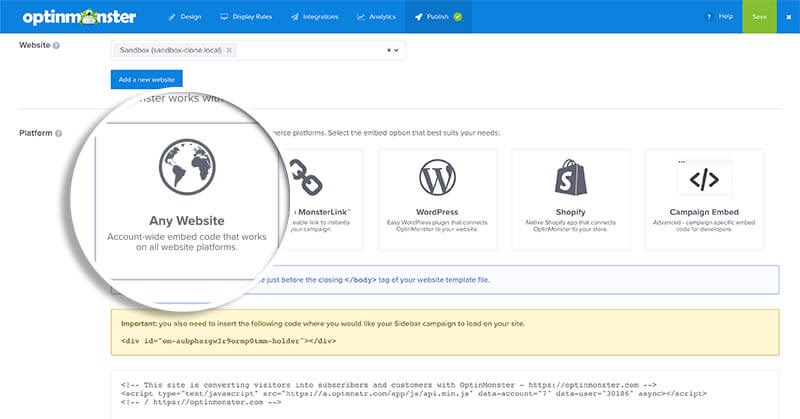Choose the Campaign Embed code icon

tap(704, 179)
